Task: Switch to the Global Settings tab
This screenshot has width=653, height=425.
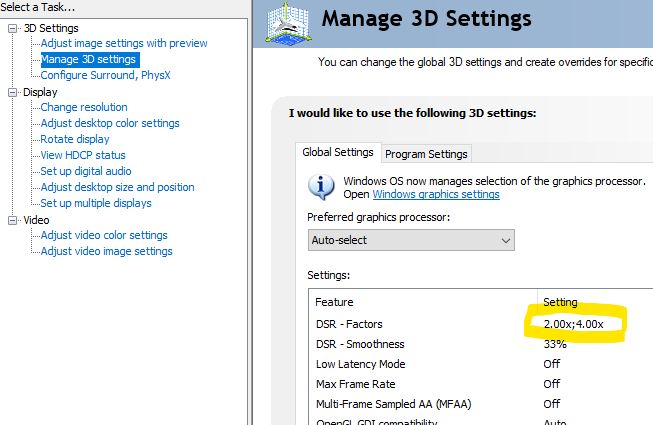Action: (338, 152)
